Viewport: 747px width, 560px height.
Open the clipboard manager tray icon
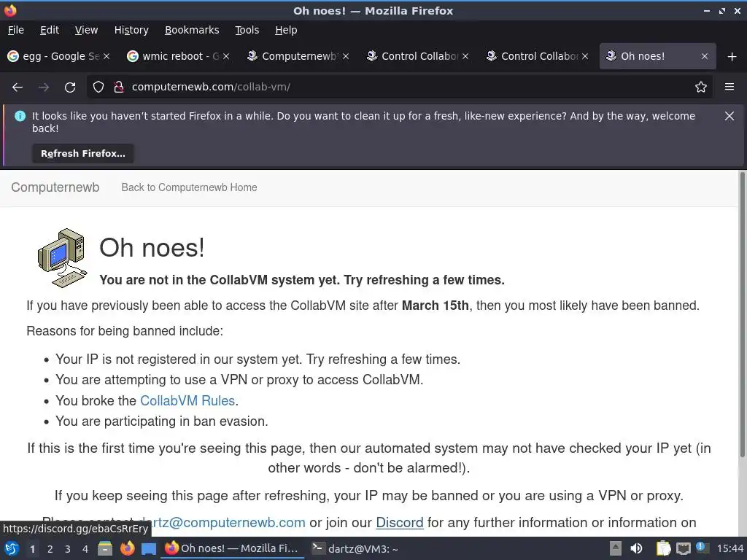pyautogui.click(x=662, y=548)
